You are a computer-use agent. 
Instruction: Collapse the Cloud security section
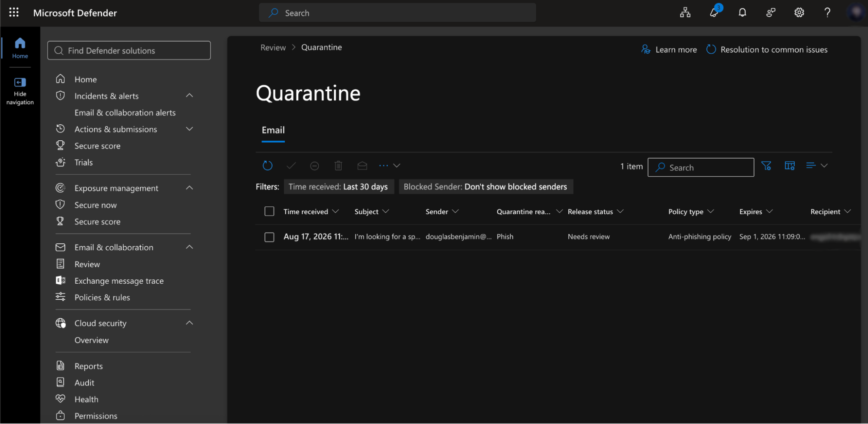[189, 323]
